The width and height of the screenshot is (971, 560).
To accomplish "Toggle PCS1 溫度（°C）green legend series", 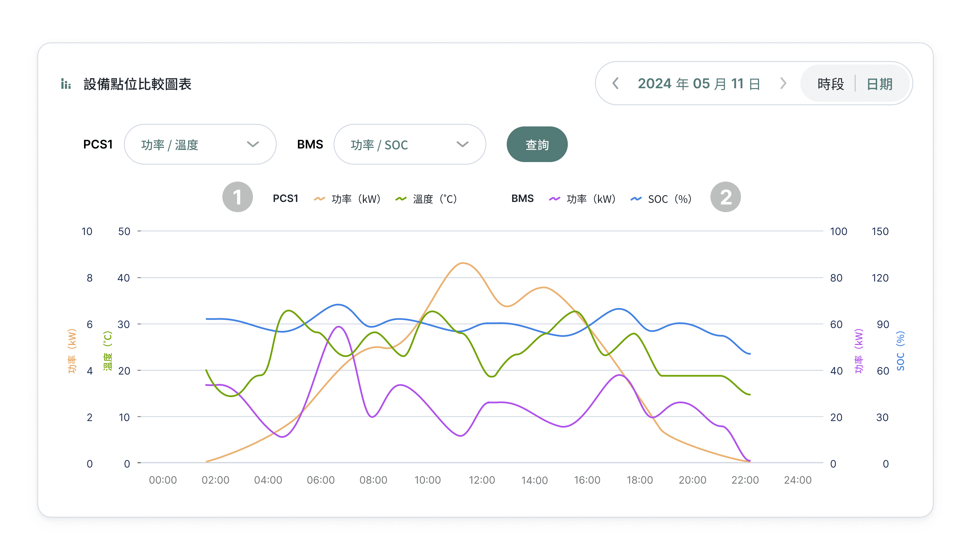I will click(426, 199).
